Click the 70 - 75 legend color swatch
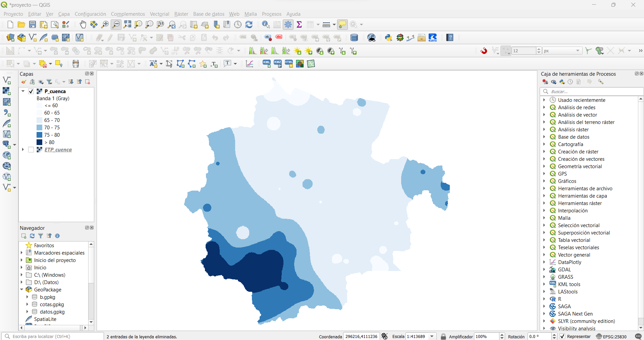This screenshot has height=340, width=644. tap(39, 127)
